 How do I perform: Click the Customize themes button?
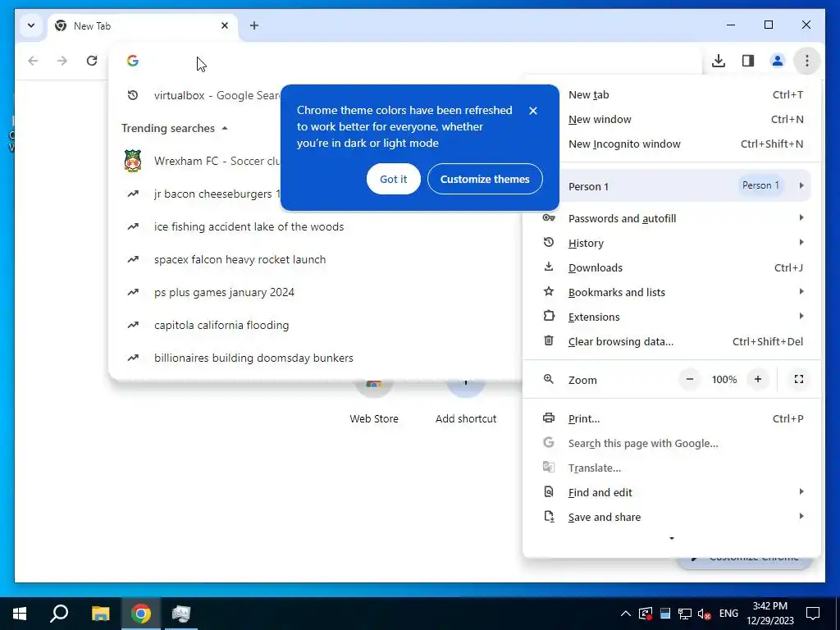click(x=485, y=179)
